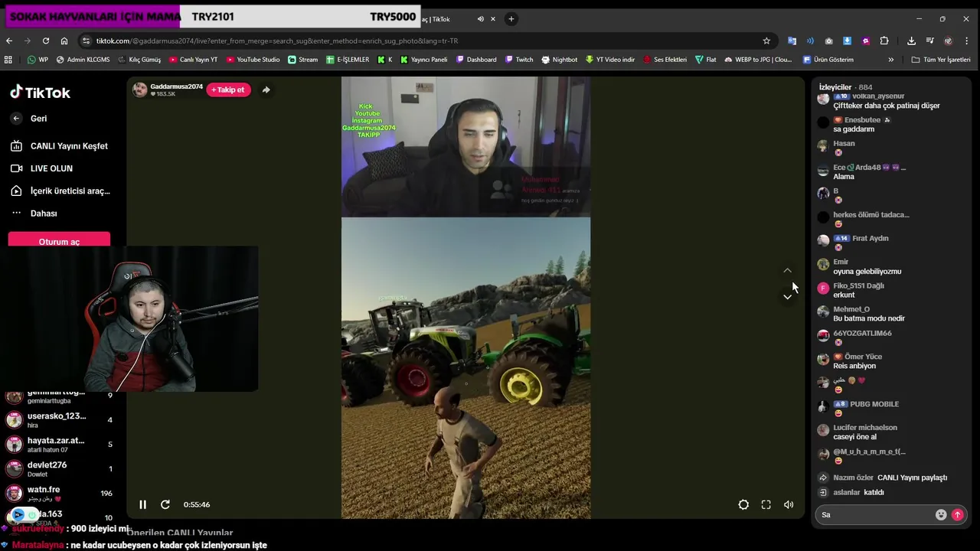Image resolution: width=980 pixels, height=551 pixels.
Task: Open İçerik üreticisi araçları item
Action: point(60,191)
